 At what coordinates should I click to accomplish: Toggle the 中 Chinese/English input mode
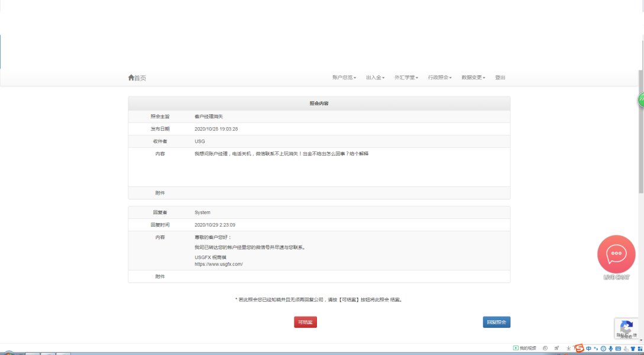[588, 348]
